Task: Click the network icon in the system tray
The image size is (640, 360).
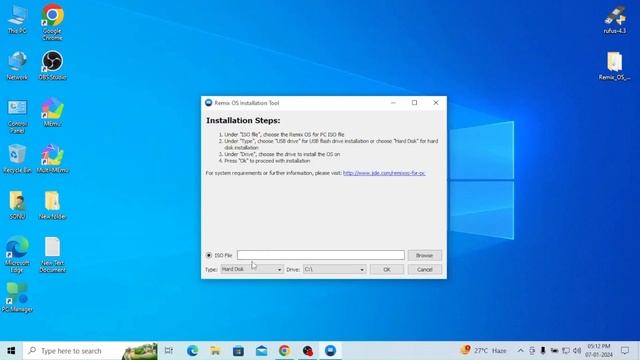Action: coord(566,351)
